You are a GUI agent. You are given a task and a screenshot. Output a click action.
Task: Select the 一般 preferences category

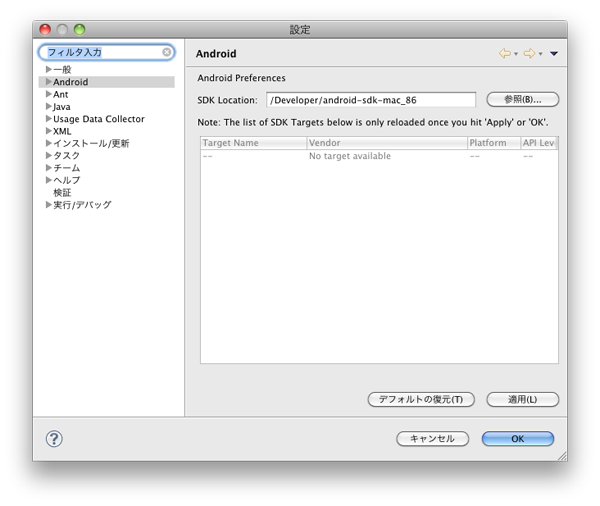tap(62, 70)
